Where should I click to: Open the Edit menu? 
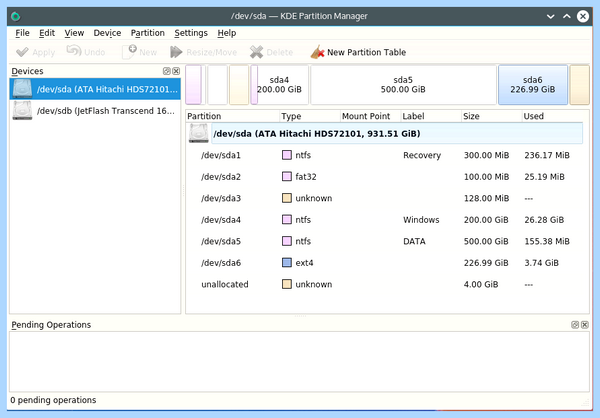(x=47, y=33)
